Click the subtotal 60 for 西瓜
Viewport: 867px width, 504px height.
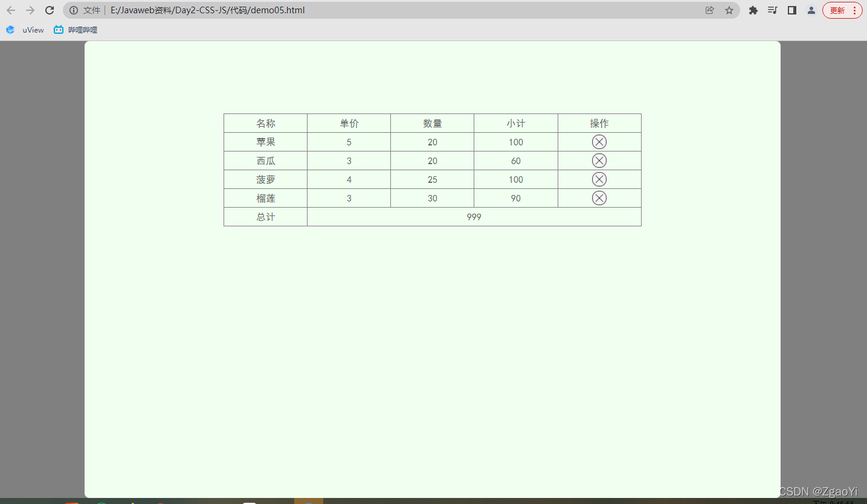(x=515, y=161)
